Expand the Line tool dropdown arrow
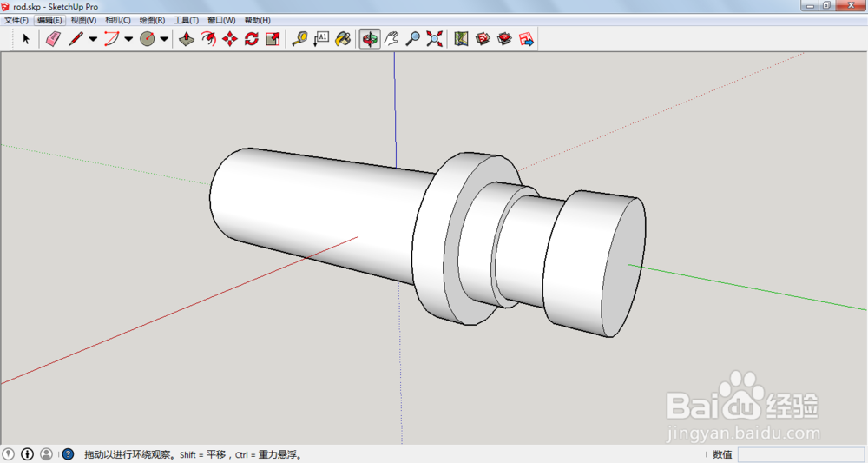Screen dimensions: 868x463 coord(93,39)
